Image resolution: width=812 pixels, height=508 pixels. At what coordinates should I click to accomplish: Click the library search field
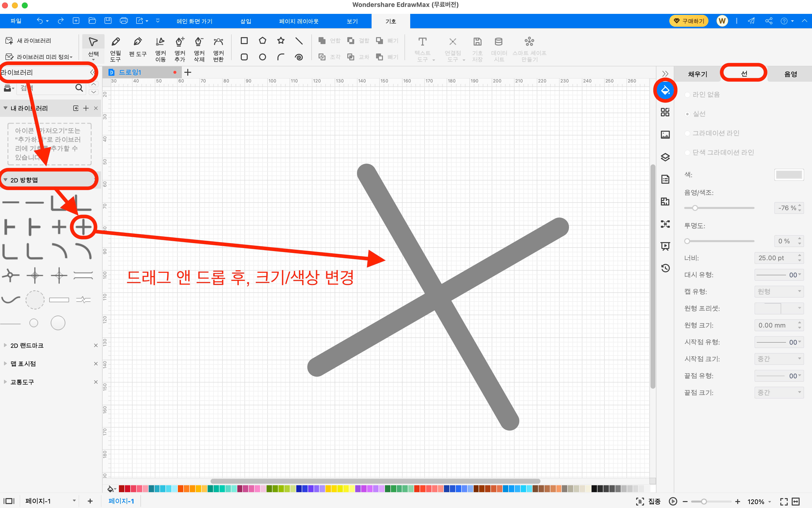(x=51, y=88)
